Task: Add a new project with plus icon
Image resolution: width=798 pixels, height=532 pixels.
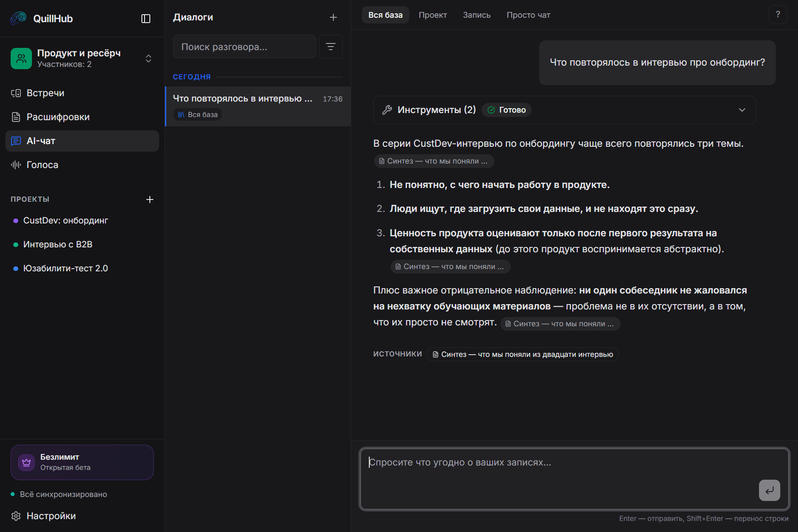Action: [x=150, y=199]
